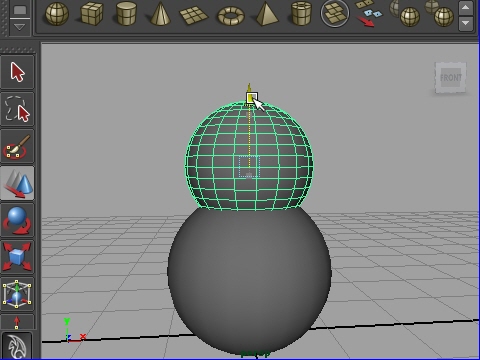Create a polygon pyramid from the shelf
480x360 pixels.
tap(267, 14)
